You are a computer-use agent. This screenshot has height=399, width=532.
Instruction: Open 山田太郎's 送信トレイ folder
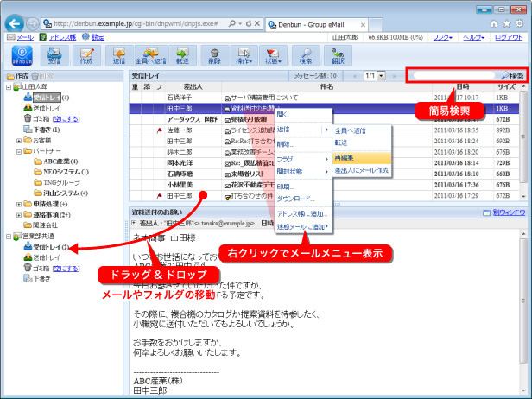tap(41, 108)
